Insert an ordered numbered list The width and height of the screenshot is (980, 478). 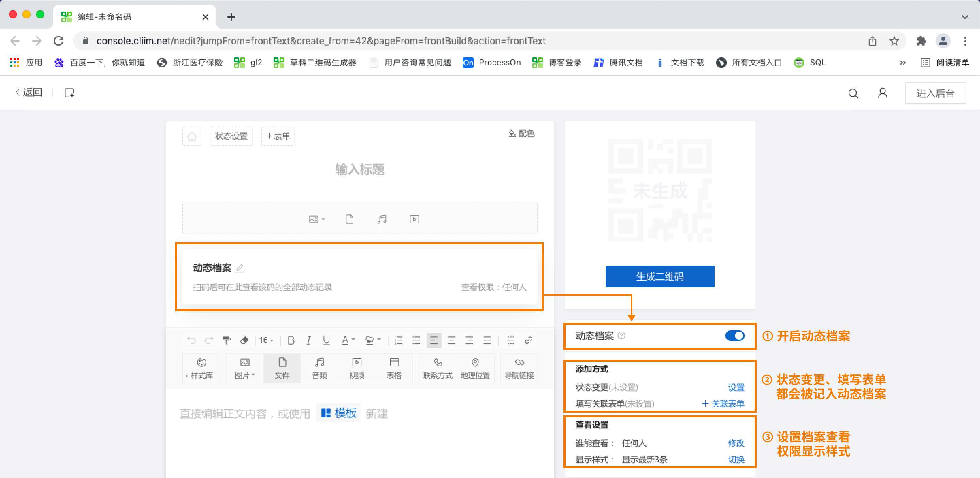(398, 340)
